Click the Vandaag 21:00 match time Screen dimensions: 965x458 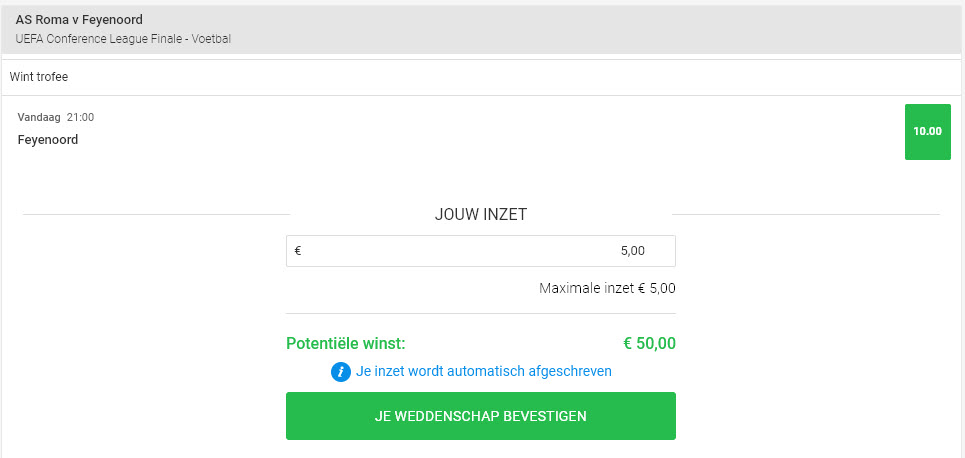click(x=56, y=118)
